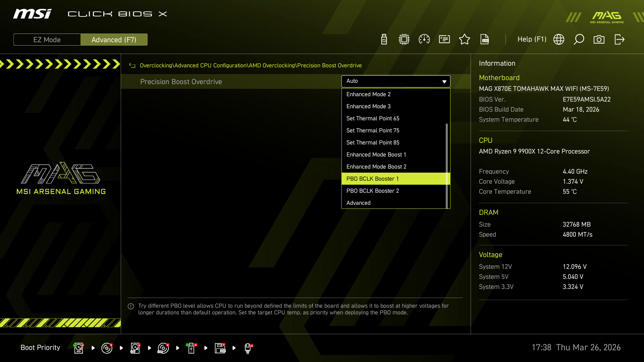Take a BIOS screenshot with the camera icon
644x362 pixels.
tap(599, 39)
